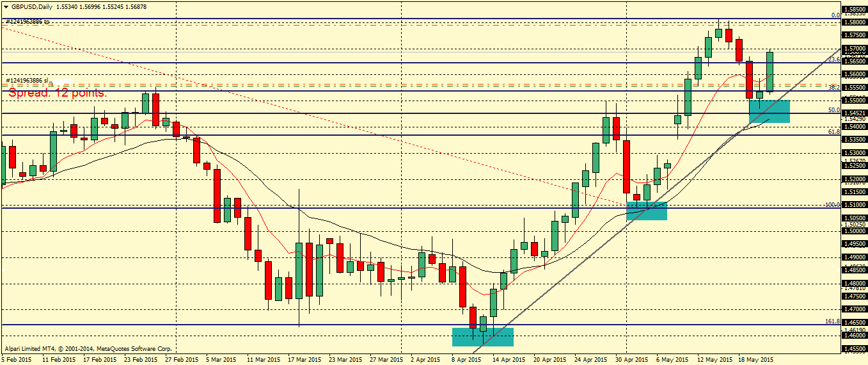Select the teal rectangle near 8 Apr 2015
The width and height of the screenshot is (868, 365).
coord(482,337)
